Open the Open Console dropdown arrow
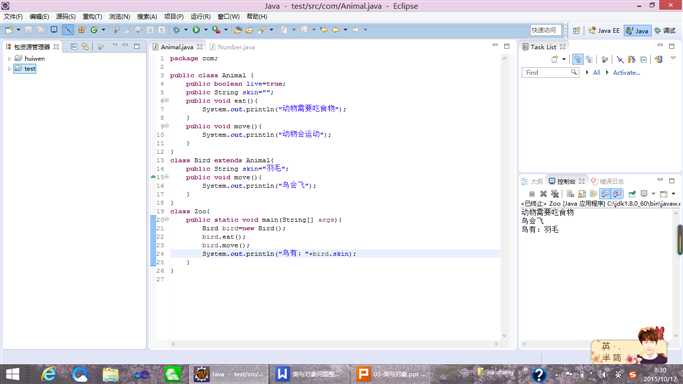Image resolution: width=683 pixels, height=384 pixels. (x=673, y=194)
